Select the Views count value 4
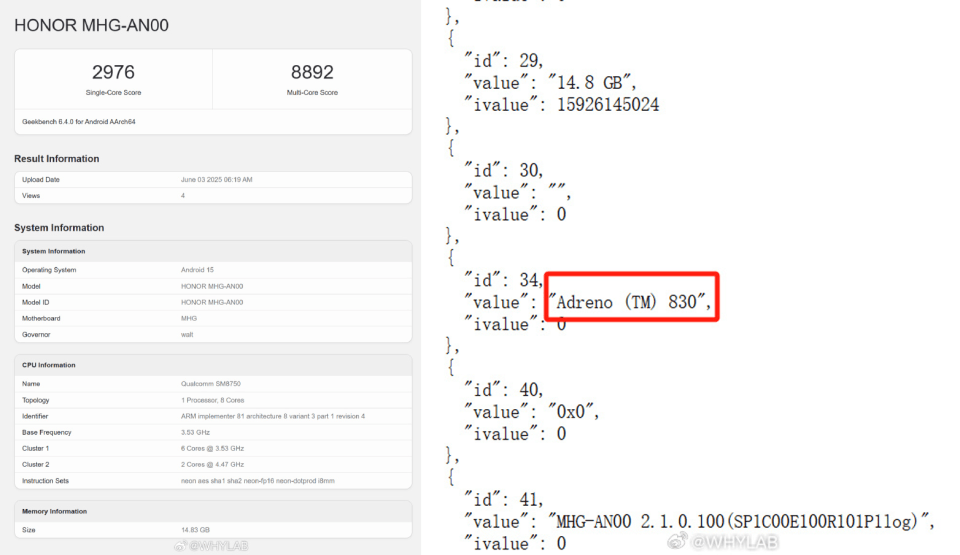960x555 pixels. [x=182, y=195]
